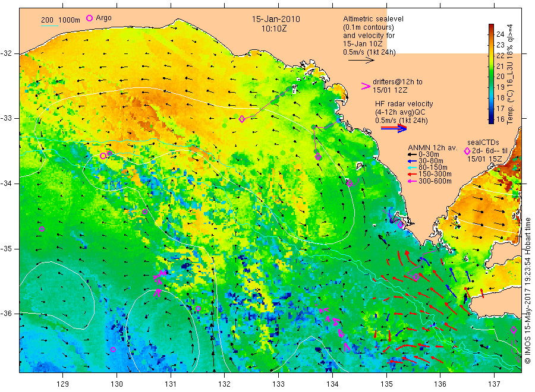This screenshot has height=392, width=535.
Task: Click the 132 longitude axis label
Action: [x=225, y=384]
